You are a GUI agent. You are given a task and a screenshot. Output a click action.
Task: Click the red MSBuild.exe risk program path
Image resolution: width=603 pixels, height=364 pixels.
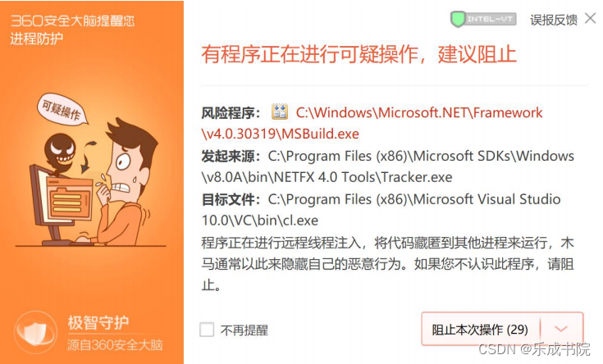tap(372, 123)
